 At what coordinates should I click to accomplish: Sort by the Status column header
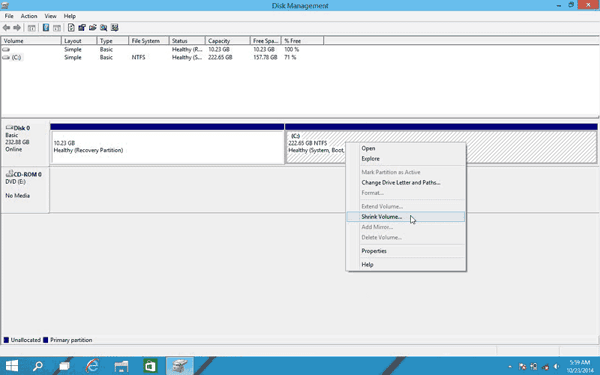pos(187,41)
